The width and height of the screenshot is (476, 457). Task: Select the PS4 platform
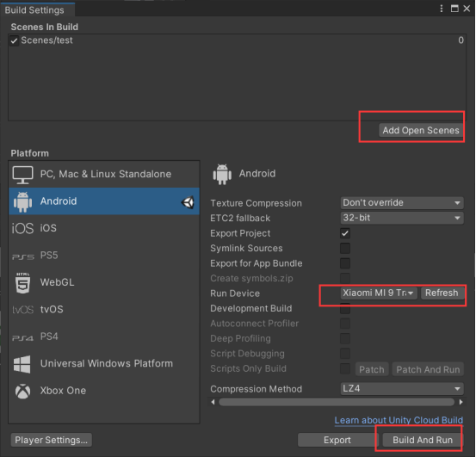[104, 337]
